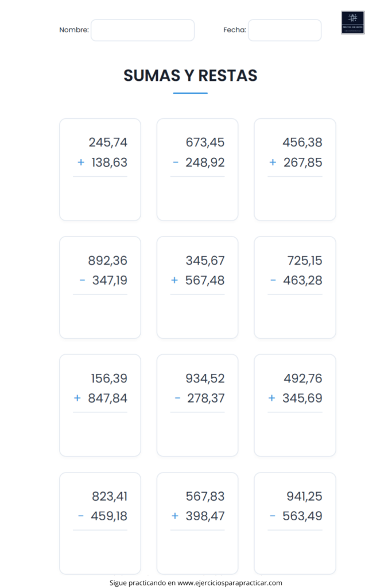392x588 pixels.
Task: Click the Fecha input field
Action: 285,30
